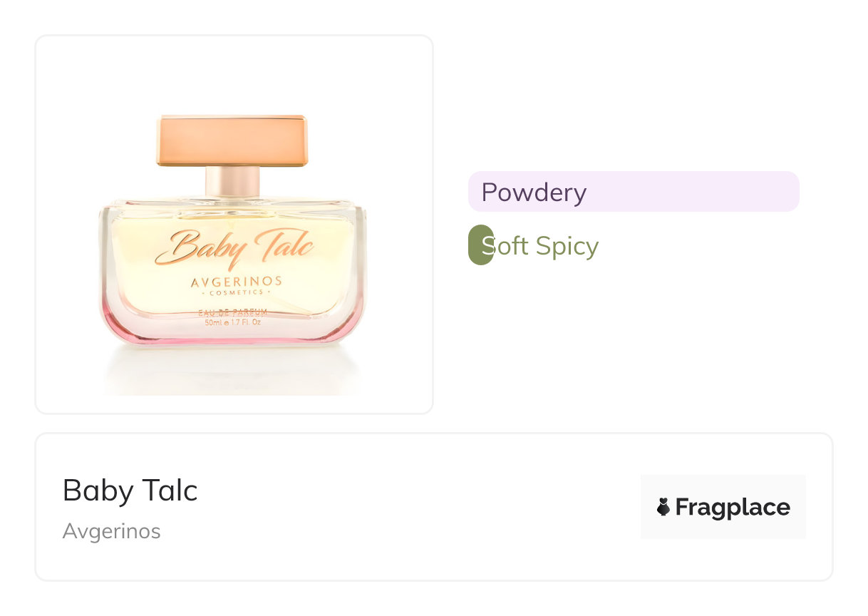Click the bottle's sprayer neck

click(232, 182)
